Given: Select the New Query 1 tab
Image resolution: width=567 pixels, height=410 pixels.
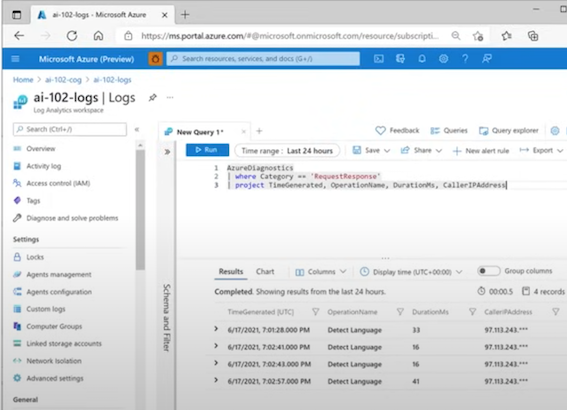Looking at the screenshot, I should click(x=200, y=132).
